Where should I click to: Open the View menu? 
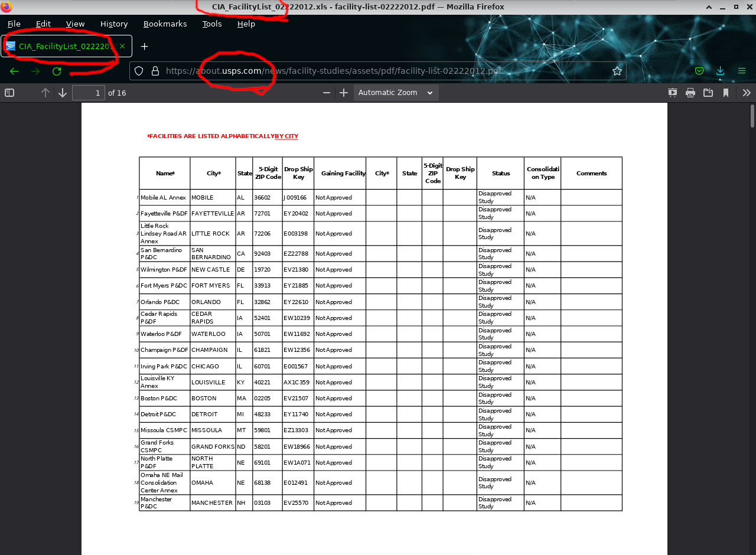(76, 24)
